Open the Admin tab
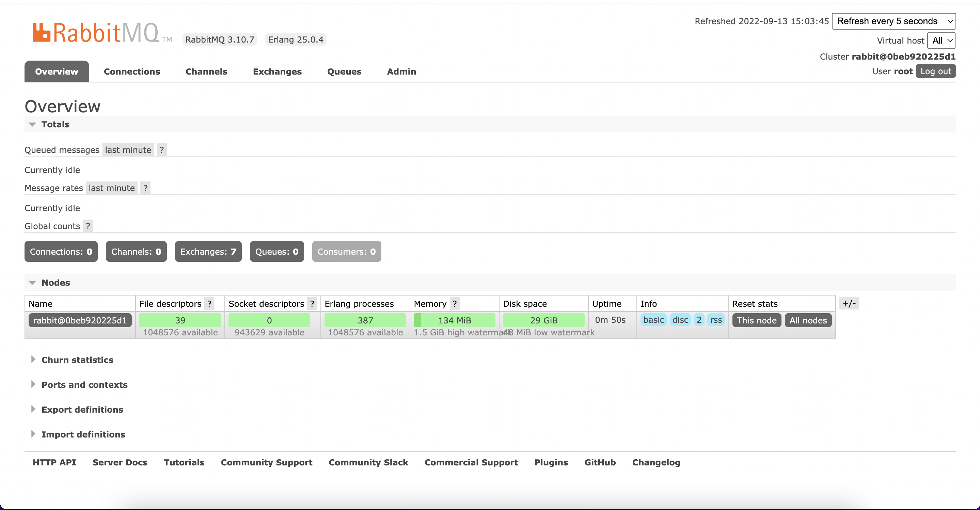This screenshot has height=510, width=980. (401, 71)
